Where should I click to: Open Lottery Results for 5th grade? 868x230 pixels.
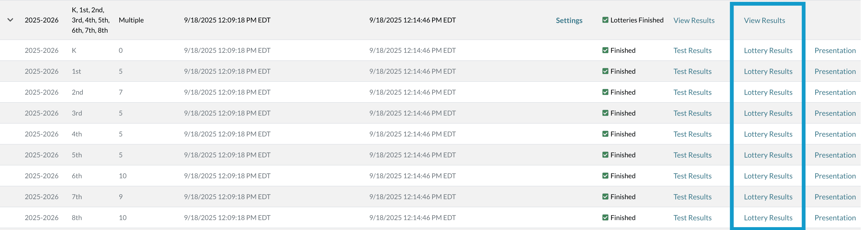768,155
